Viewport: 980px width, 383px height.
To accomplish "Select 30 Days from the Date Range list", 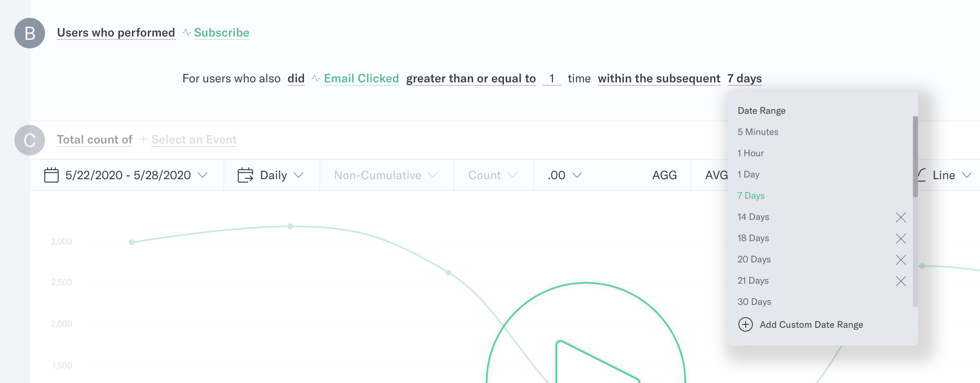I will [x=754, y=302].
